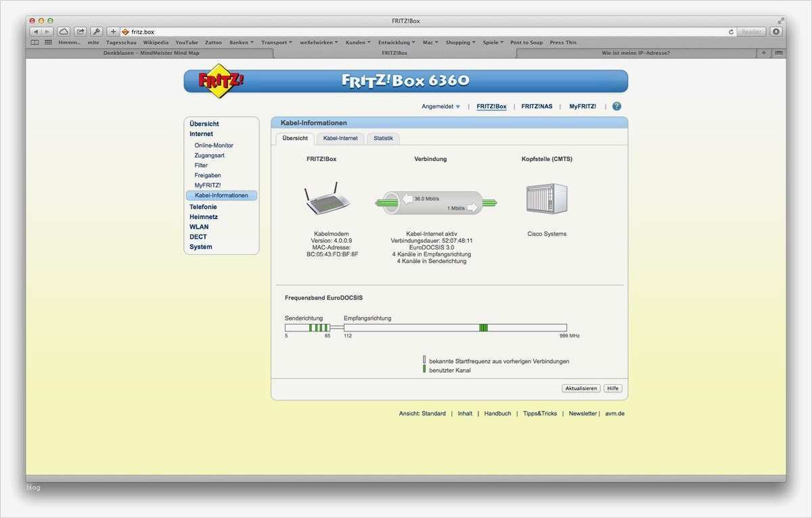
Task: Open the Kunden bookmarks dropdown
Action: (358, 42)
